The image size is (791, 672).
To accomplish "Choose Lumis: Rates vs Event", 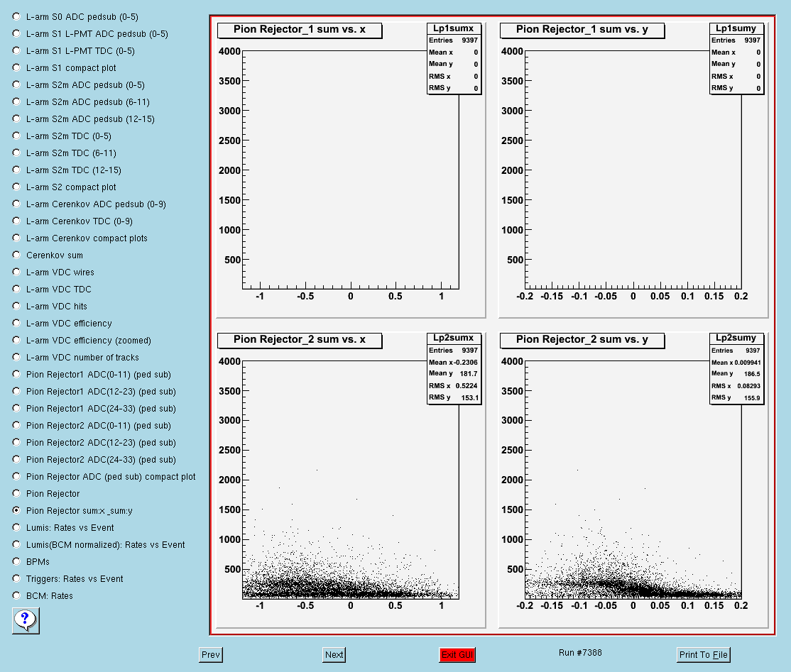I will point(16,528).
